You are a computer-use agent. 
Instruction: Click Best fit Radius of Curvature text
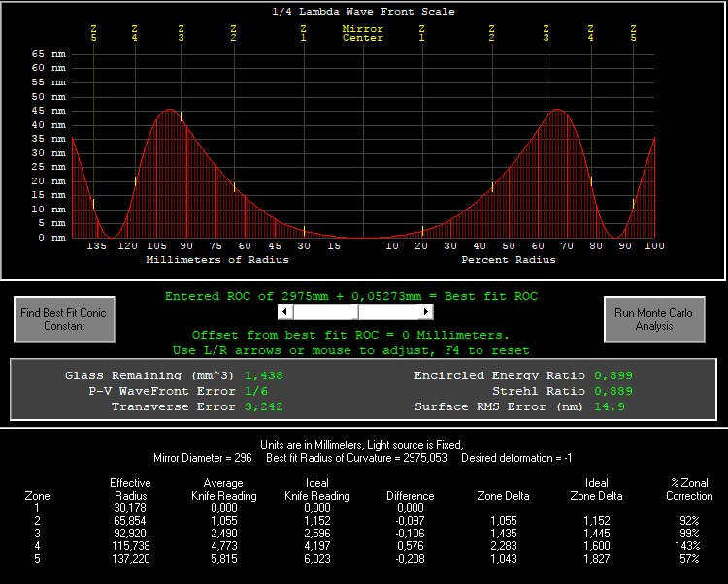tap(356, 458)
